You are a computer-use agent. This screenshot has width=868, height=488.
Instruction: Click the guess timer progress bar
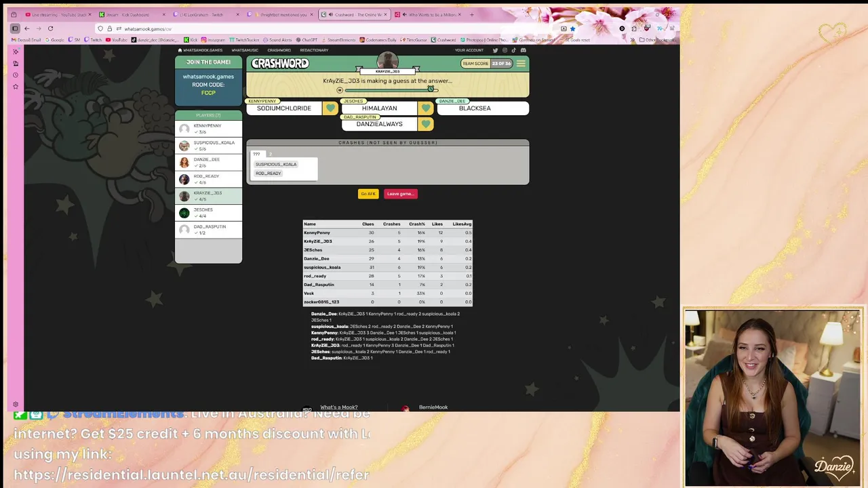point(391,90)
